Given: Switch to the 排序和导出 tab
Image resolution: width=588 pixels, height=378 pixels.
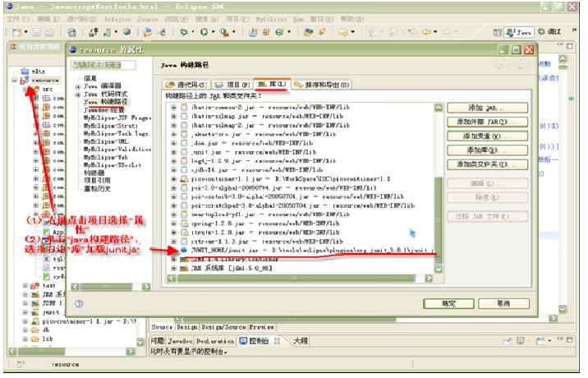Looking at the screenshot, I should coord(322,85).
